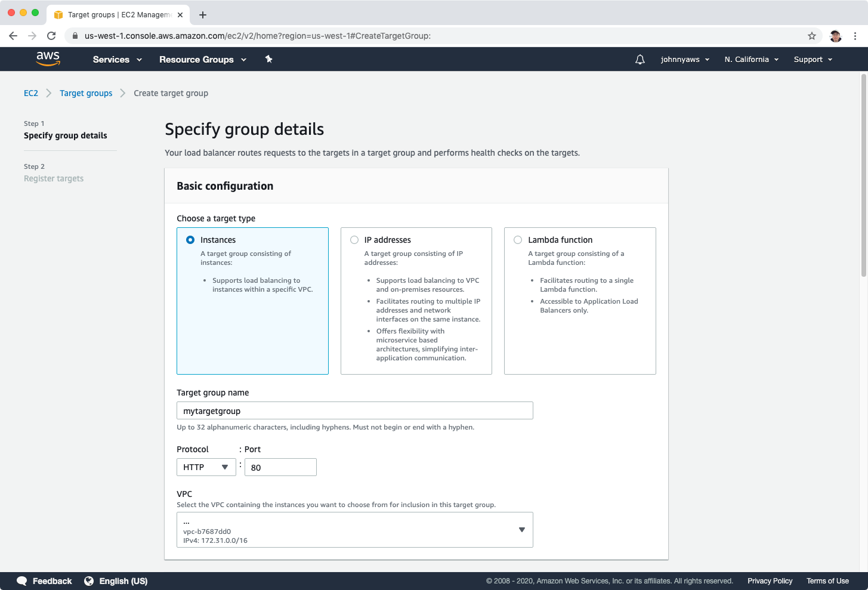Select the Target groups browser tab
868x590 pixels.
(119, 15)
